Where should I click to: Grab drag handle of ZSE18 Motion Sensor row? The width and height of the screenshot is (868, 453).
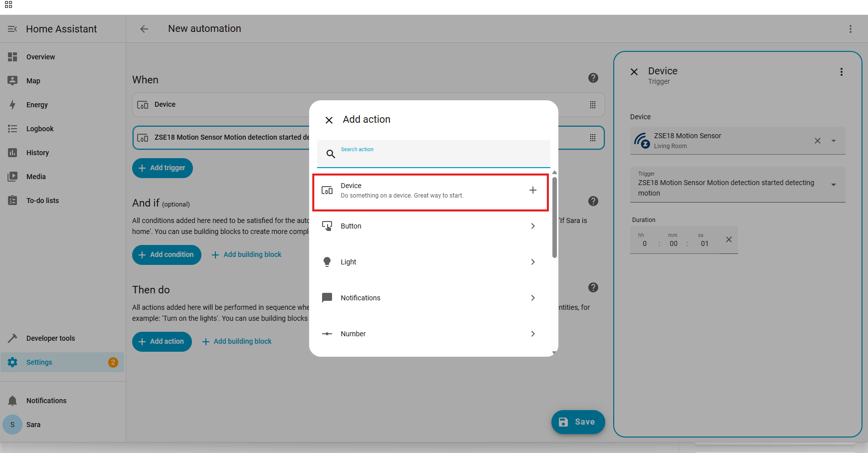click(x=593, y=138)
